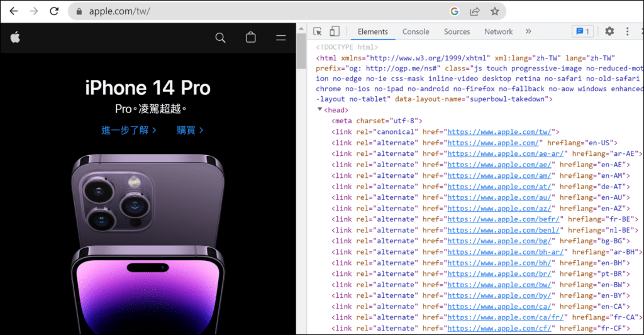Click the Google Translate icon in address bar
The height and width of the screenshot is (335, 644).
pyautogui.click(x=455, y=11)
